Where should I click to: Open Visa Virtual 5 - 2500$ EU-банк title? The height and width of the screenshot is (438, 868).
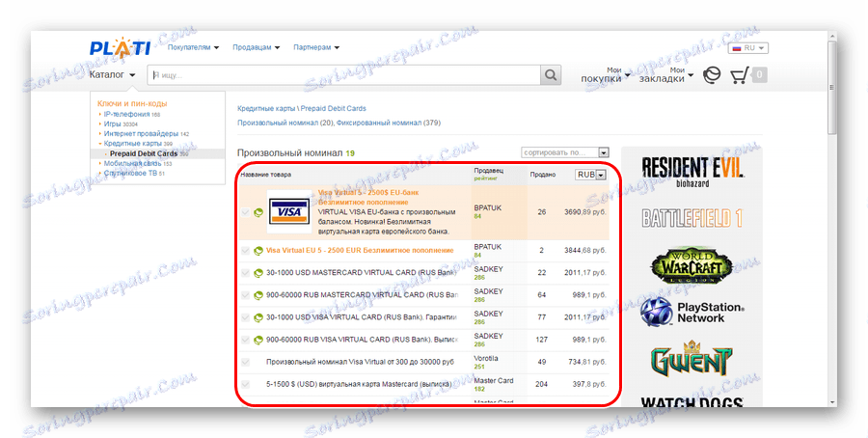click(368, 197)
